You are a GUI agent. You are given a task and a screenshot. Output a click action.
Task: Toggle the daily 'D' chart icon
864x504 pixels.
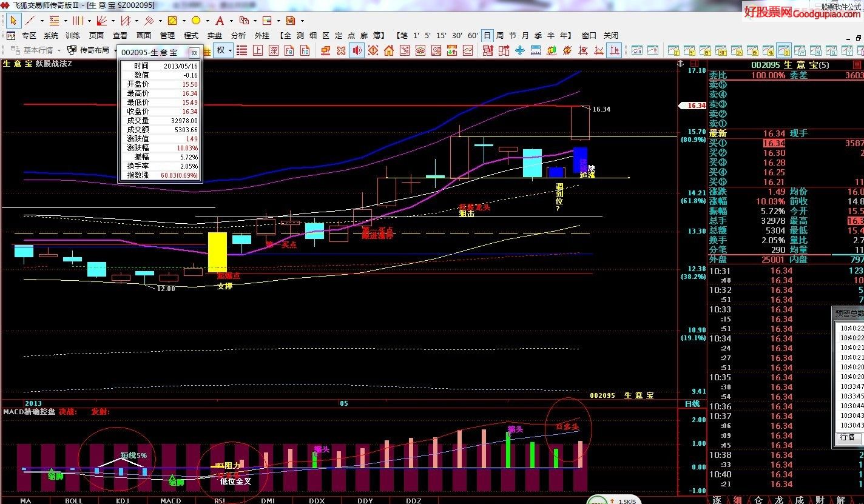tap(783, 50)
